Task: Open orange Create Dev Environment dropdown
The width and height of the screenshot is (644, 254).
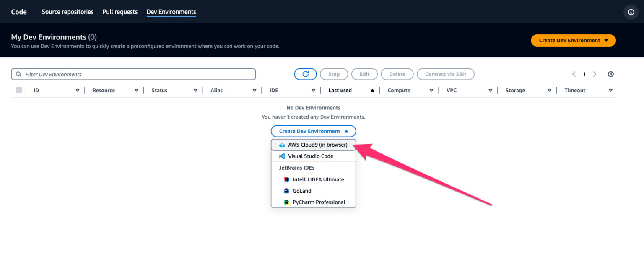Action: pyautogui.click(x=573, y=41)
